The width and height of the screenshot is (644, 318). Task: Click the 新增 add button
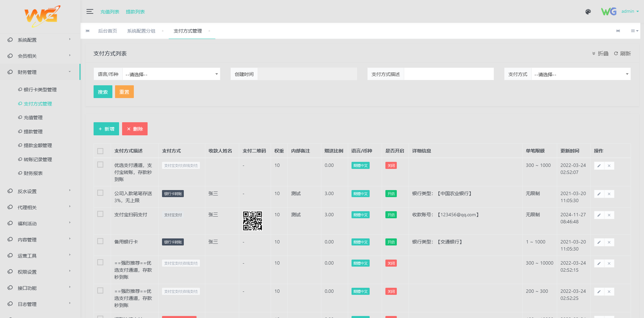pyautogui.click(x=106, y=129)
